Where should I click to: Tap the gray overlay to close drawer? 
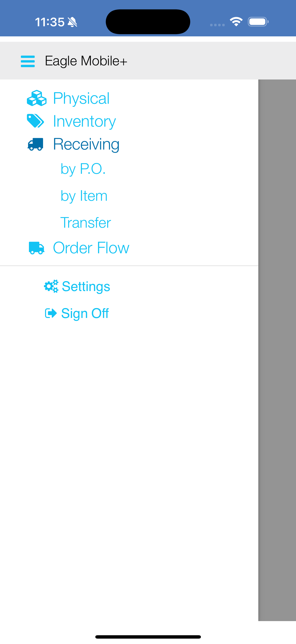tap(277, 350)
